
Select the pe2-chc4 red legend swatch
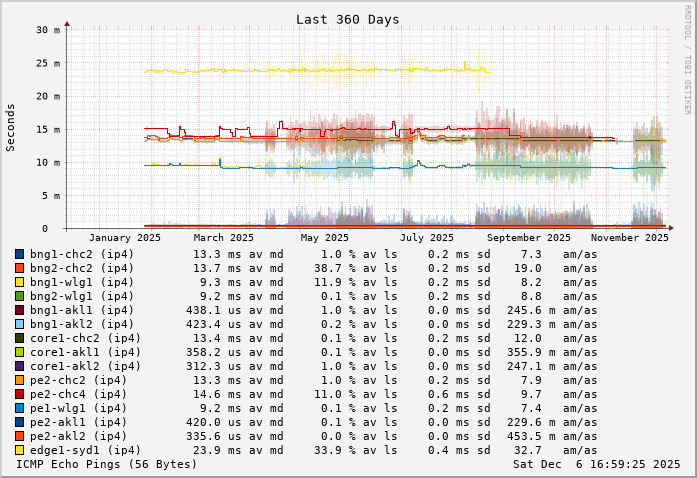tap(19, 394)
